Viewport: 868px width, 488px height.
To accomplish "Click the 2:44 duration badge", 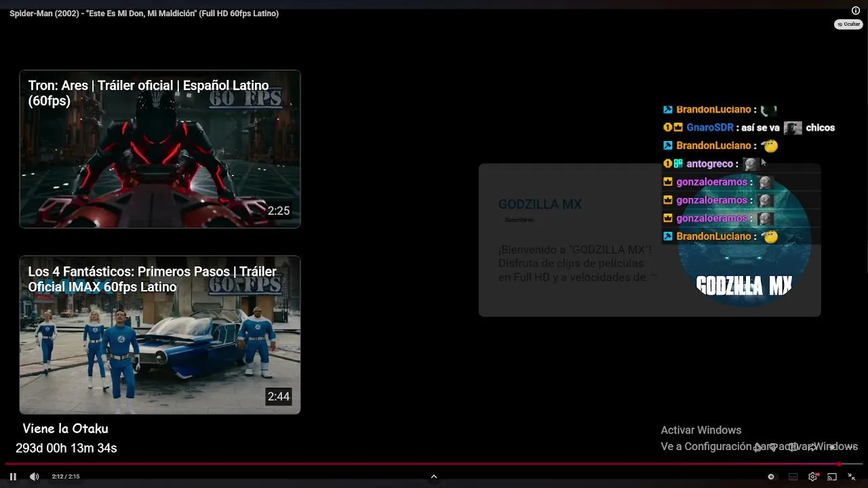I will (279, 396).
